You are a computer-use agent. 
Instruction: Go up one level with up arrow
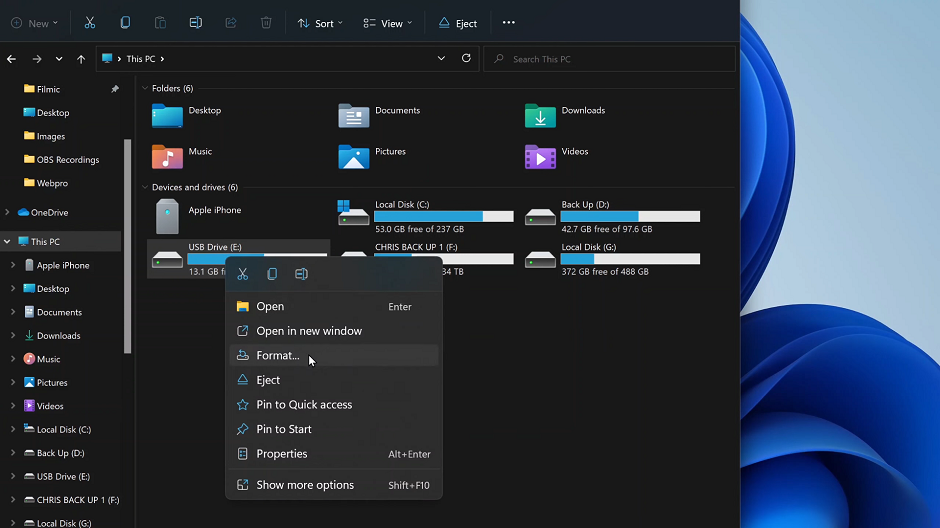tap(81, 59)
